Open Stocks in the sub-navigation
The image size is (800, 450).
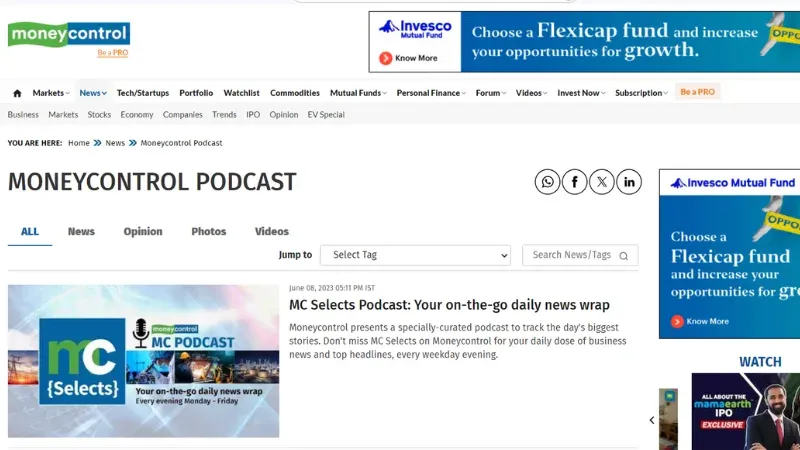tap(99, 115)
